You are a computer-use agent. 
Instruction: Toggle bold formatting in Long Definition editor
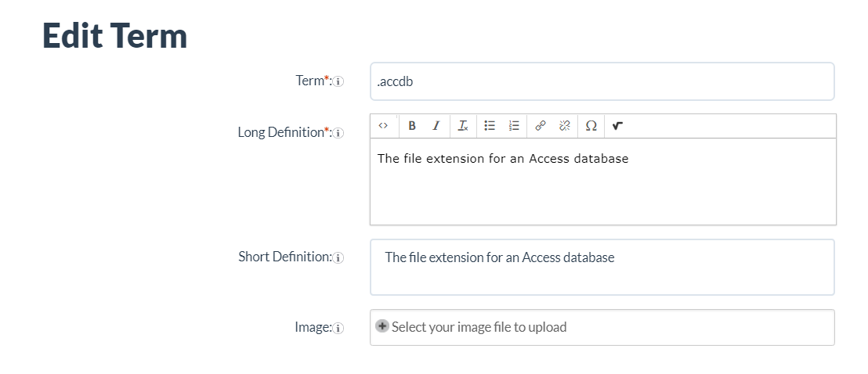[412, 126]
